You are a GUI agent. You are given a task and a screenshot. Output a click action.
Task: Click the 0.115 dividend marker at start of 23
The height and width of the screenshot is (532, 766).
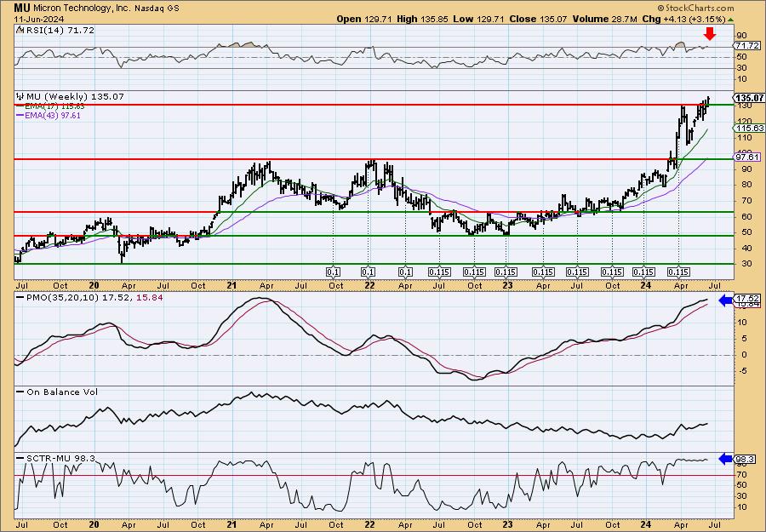click(x=506, y=272)
